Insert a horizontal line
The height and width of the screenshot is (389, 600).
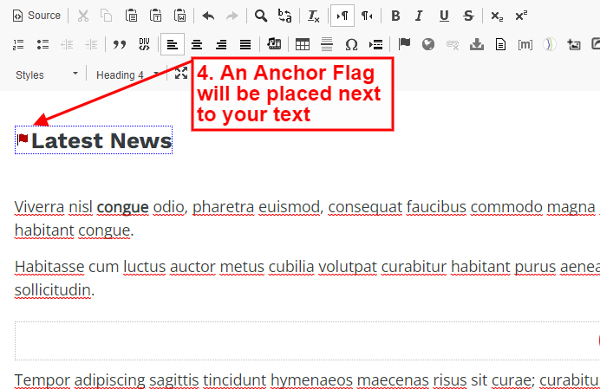pyautogui.click(x=326, y=44)
